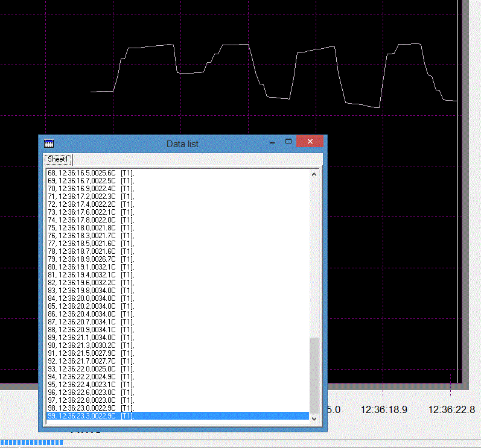This screenshot has width=481, height=448.
Task: Click the scroll up arrow in data list
Action: pos(314,174)
